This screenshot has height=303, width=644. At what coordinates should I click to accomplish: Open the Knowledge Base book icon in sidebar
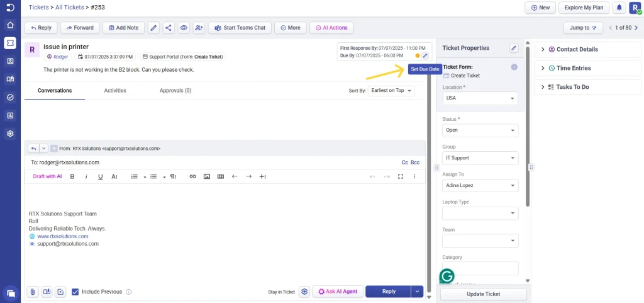[x=10, y=79]
